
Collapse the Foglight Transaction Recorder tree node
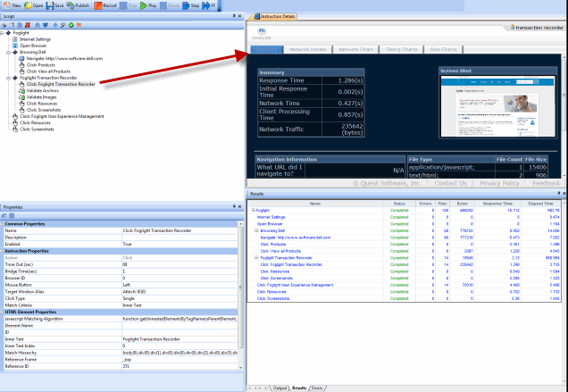(x=10, y=78)
